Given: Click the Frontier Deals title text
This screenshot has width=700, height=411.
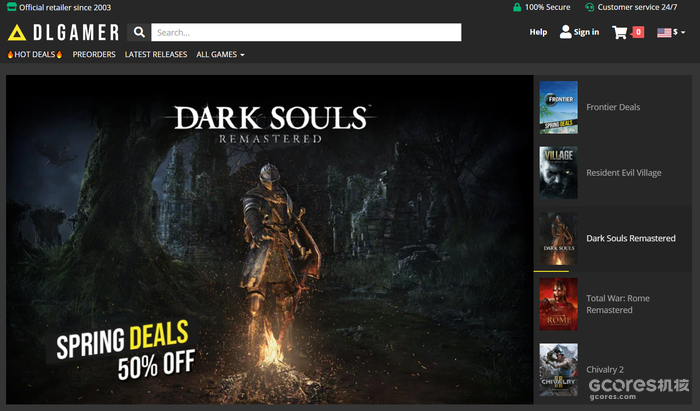Looking at the screenshot, I should [x=613, y=107].
